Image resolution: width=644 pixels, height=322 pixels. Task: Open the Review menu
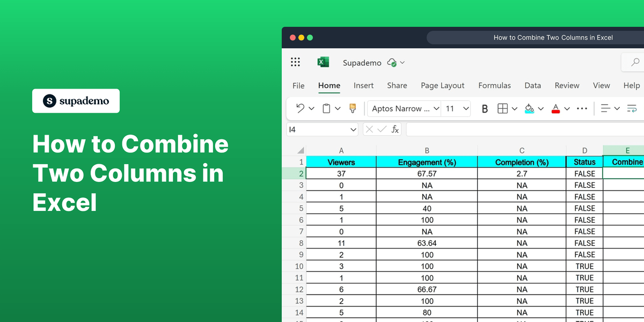coord(567,85)
